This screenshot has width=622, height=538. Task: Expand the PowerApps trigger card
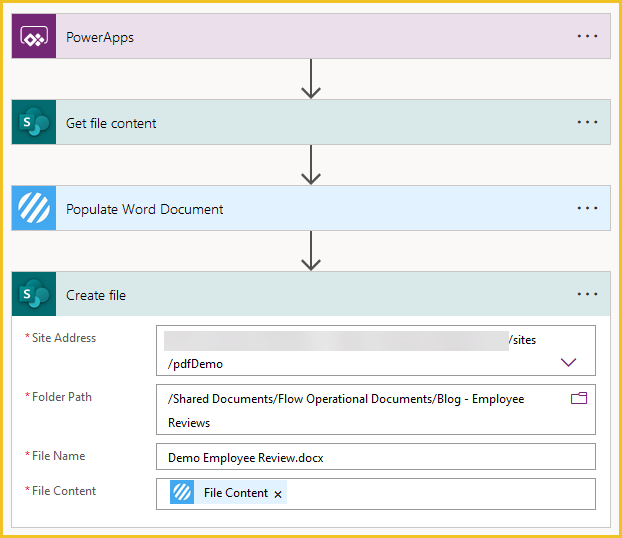point(311,36)
